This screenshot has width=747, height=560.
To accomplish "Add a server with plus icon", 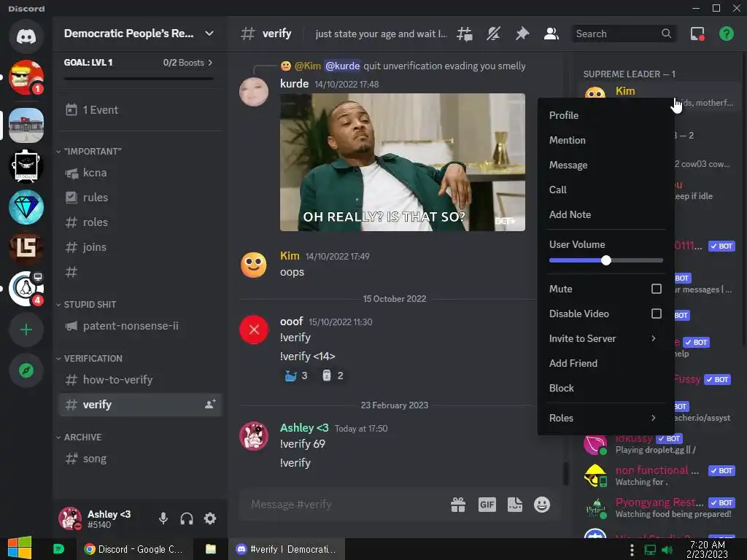I will pyautogui.click(x=26, y=330).
